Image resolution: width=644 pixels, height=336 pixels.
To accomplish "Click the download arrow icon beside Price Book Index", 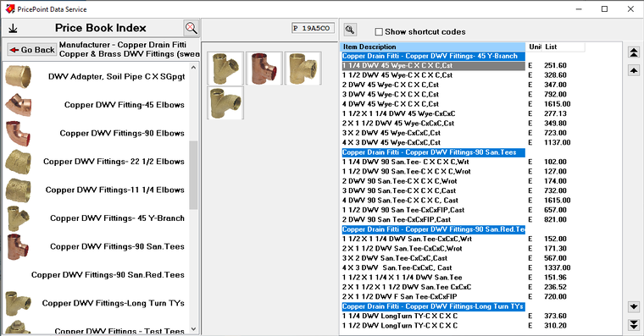I will coord(14,28).
